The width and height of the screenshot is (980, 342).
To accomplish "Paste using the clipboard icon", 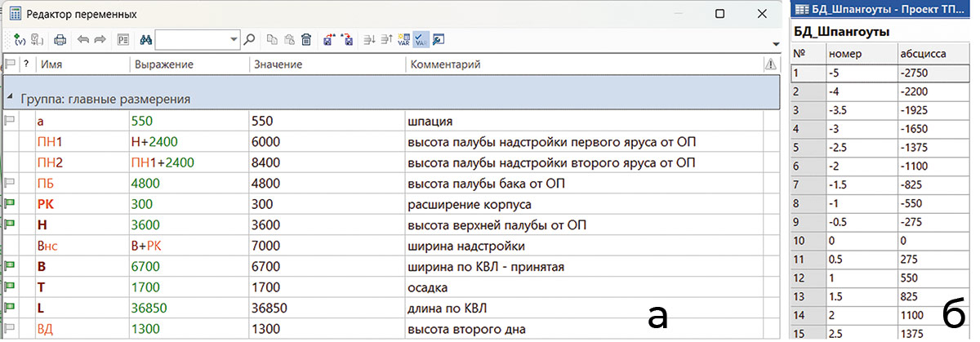I will tap(289, 39).
